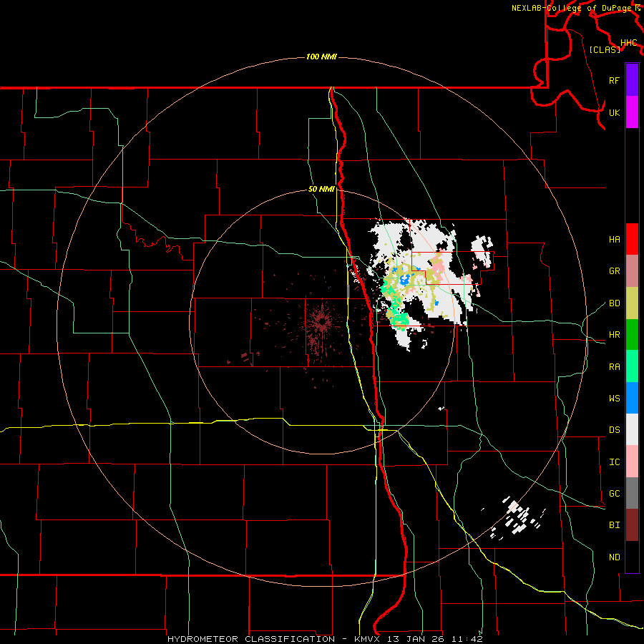Screen dimensions: 644x644
Task: Click the ND legend label
Action: 614,557
